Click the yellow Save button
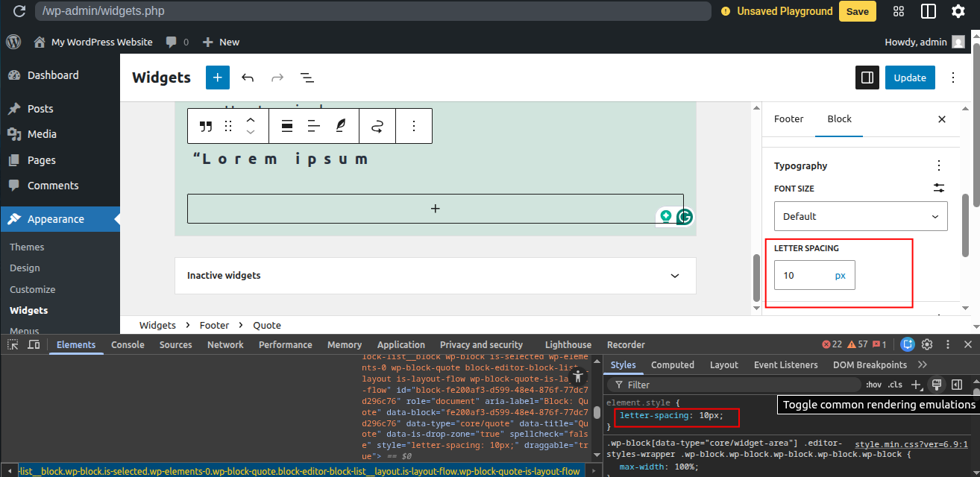Image resolution: width=980 pixels, height=477 pixels. pos(857,11)
